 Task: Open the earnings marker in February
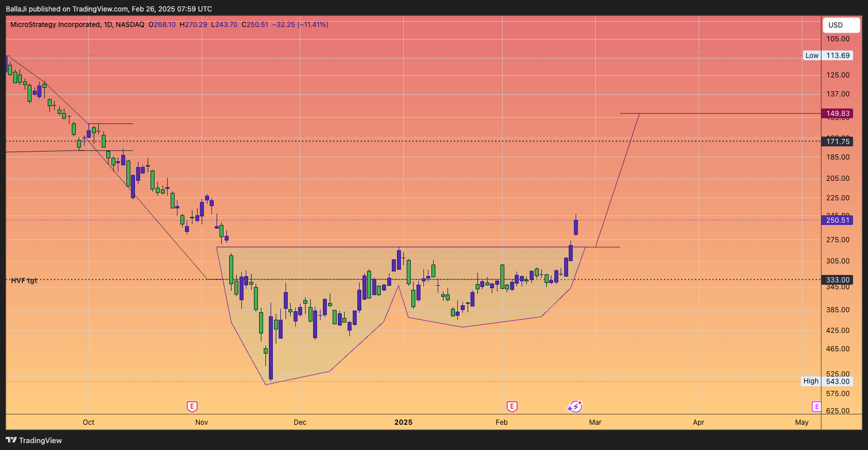pos(511,407)
